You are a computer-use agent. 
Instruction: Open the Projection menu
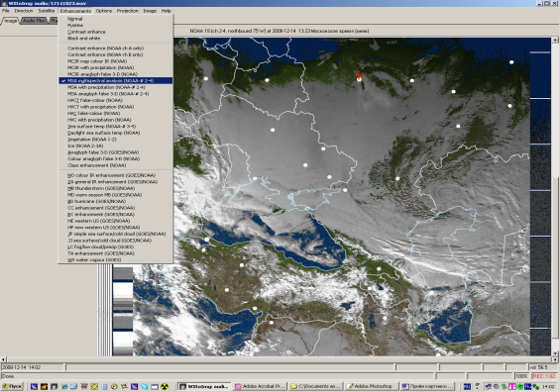(x=127, y=11)
